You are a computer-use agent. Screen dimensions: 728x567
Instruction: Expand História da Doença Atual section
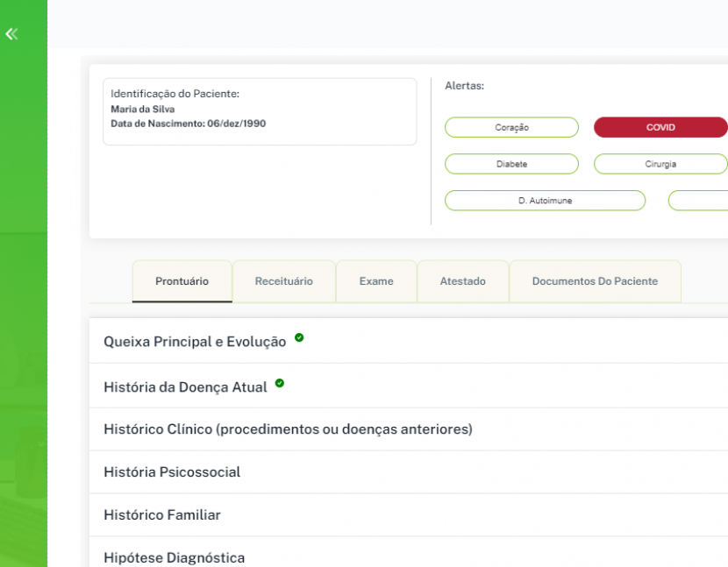pos(185,386)
